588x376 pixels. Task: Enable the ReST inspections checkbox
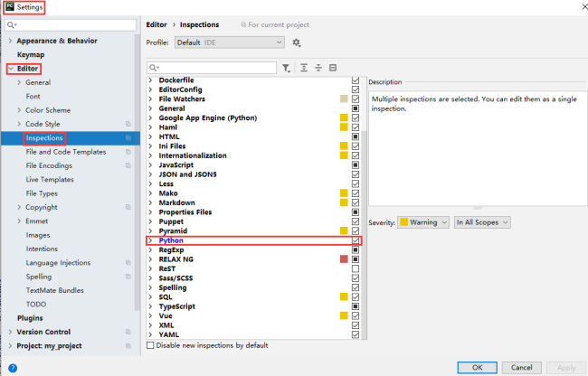pos(356,268)
